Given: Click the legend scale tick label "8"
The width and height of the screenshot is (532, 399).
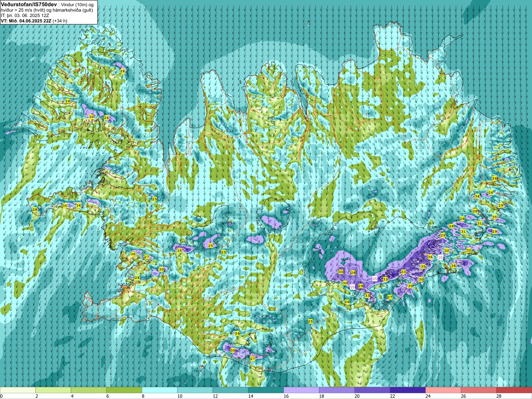Looking at the screenshot, I should pyautogui.click(x=143, y=396).
